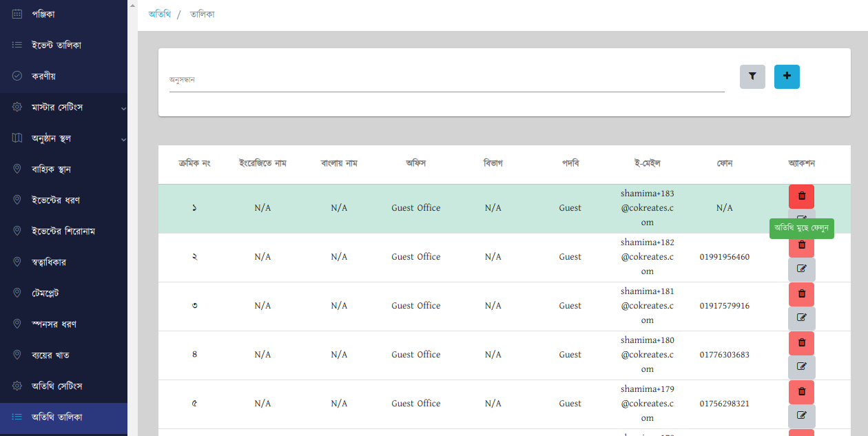Click the list icon beside ইভেন্ট তালিকা

click(x=17, y=45)
